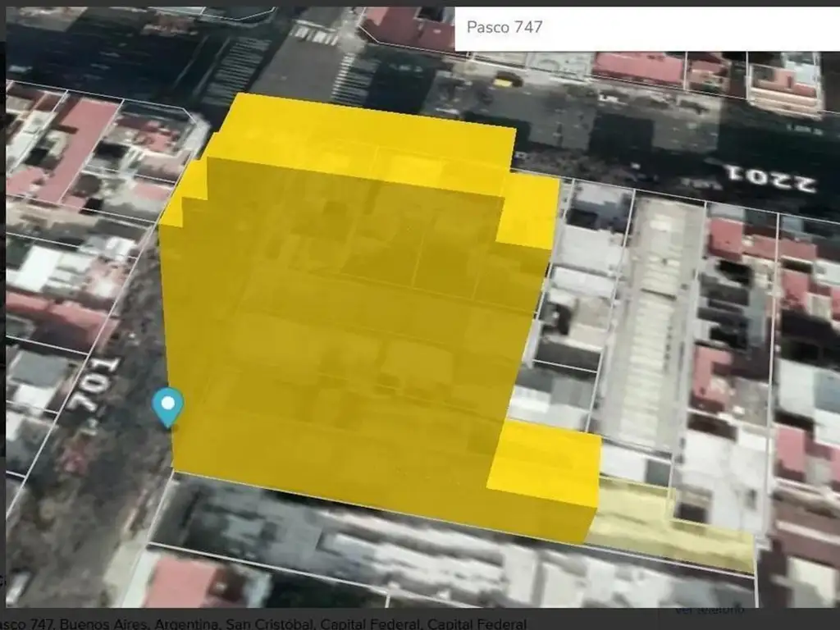Screen dimensions: 840x630
Task: Select the pink roof below the search field
Action: click(638, 67)
